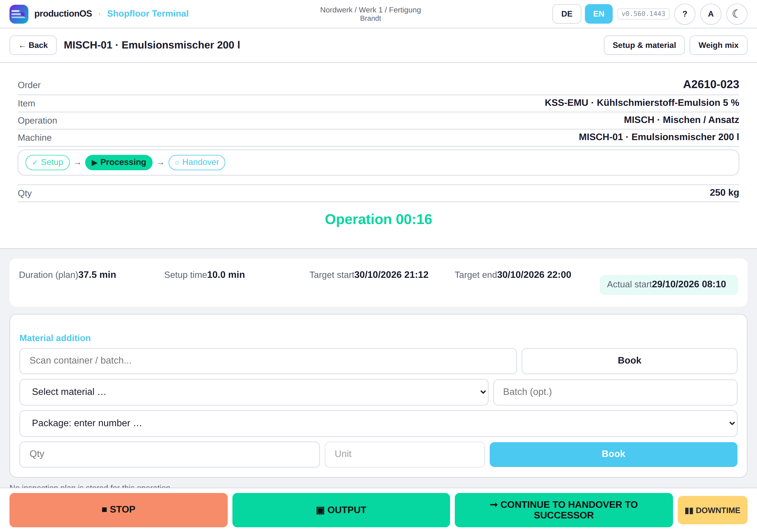This screenshot has height=532, width=757.
Task: Click the white Book button next to scan field
Action: [629, 361]
